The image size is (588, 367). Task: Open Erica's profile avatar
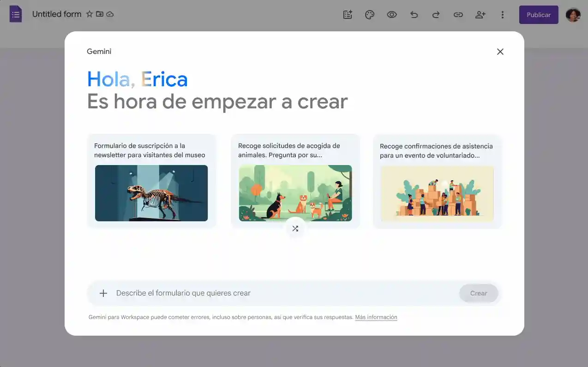click(x=572, y=14)
